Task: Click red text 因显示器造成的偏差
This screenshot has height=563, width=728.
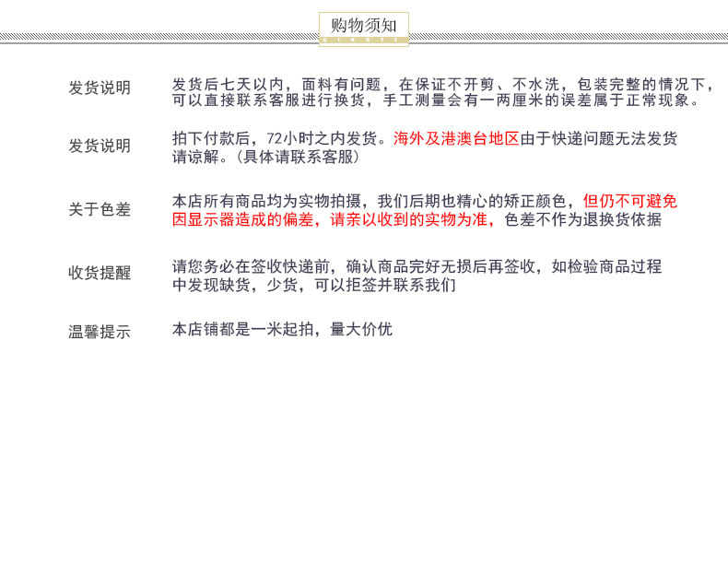Action: coord(243,219)
